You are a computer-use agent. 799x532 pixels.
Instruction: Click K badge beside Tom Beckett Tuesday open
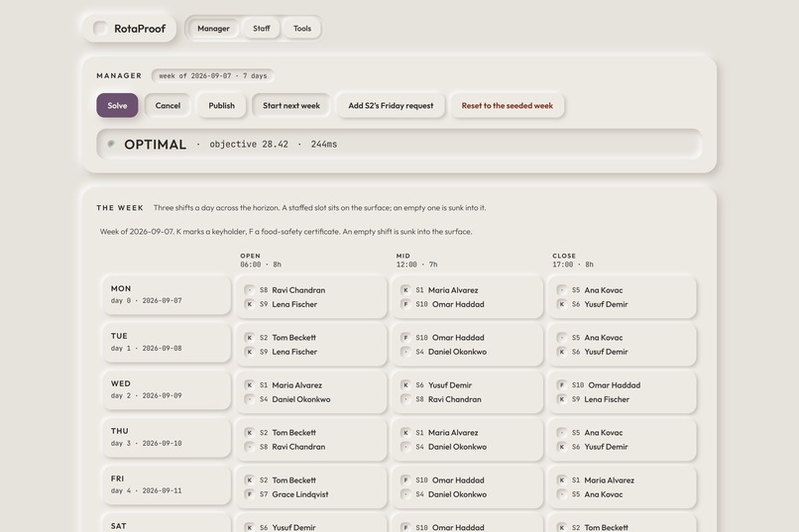point(249,338)
